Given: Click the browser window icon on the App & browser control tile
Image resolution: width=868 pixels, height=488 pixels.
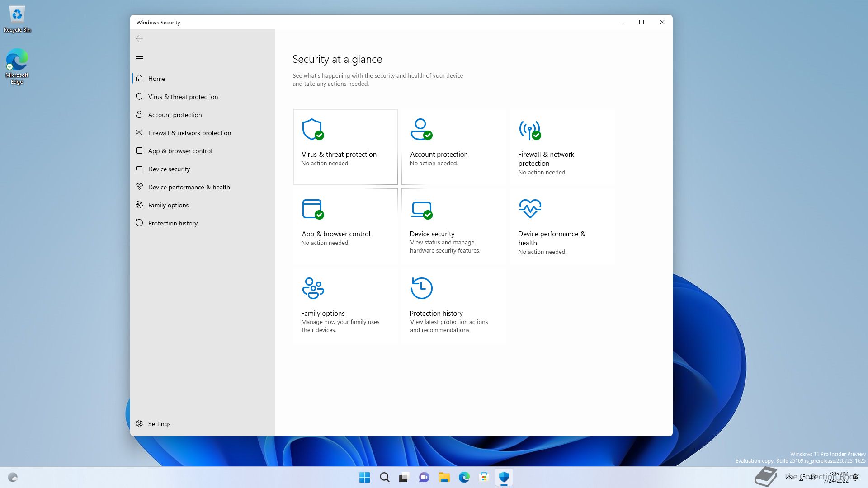Looking at the screenshot, I should click(313, 209).
